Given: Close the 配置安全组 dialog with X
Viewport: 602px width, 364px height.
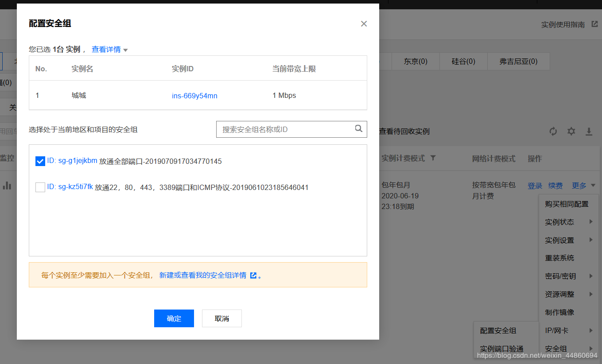Looking at the screenshot, I should point(364,24).
